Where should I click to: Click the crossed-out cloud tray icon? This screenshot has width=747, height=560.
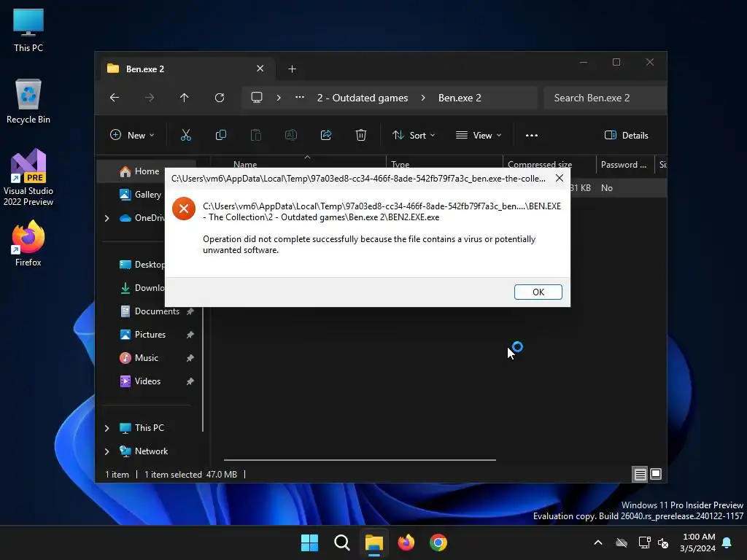click(x=622, y=542)
